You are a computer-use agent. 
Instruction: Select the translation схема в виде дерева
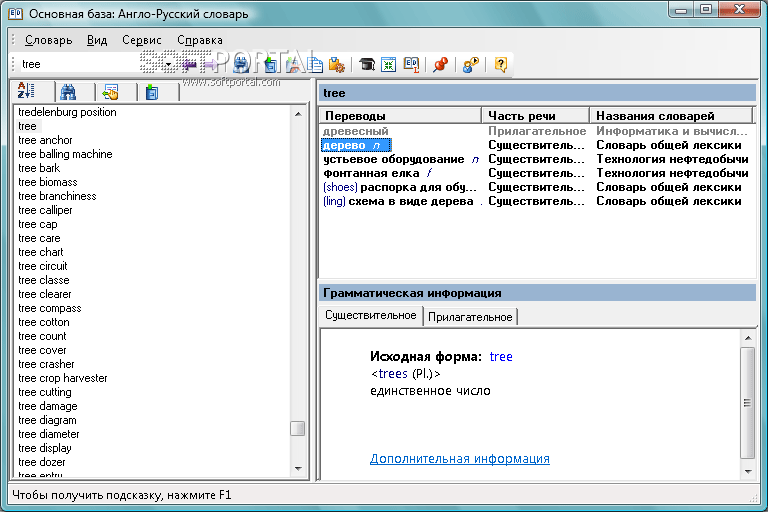click(398, 201)
